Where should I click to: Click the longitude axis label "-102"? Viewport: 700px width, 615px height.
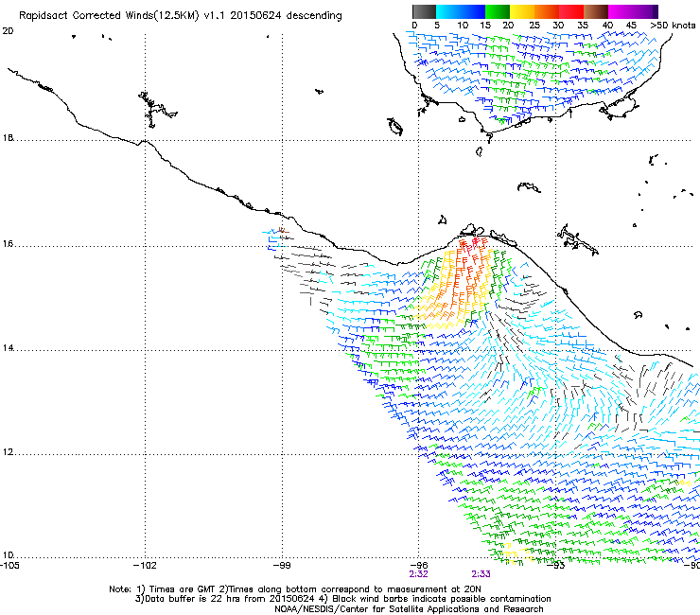coord(145,566)
